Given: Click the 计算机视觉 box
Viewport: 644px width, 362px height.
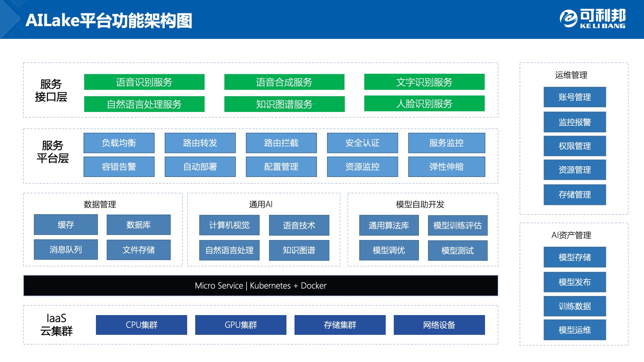Looking at the screenshot, I should (x=229, y=225).
